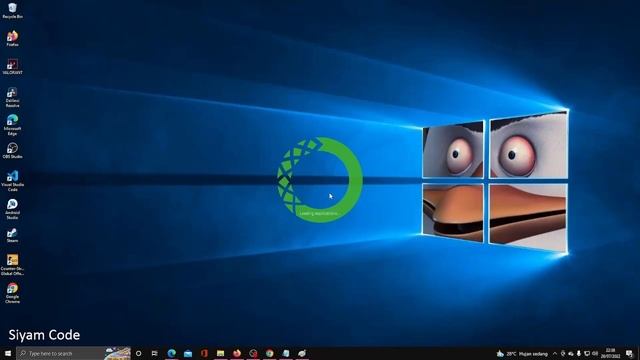Image resolution: width=640 pixels, height=360 pixels.
Task: Expand hidden system tray icons chevron
Action: click(x=555, y=353)
